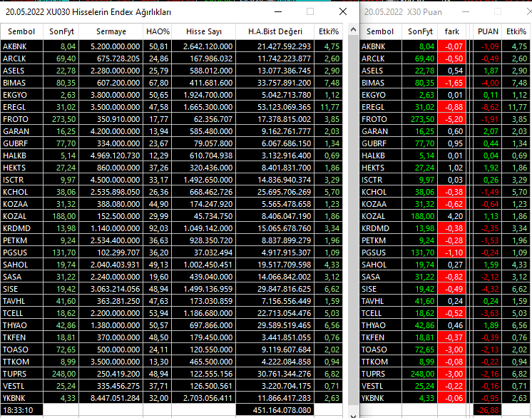Click fark value -3,00 for TOASO
Screen dimensions: 532x418
point(452,350)
